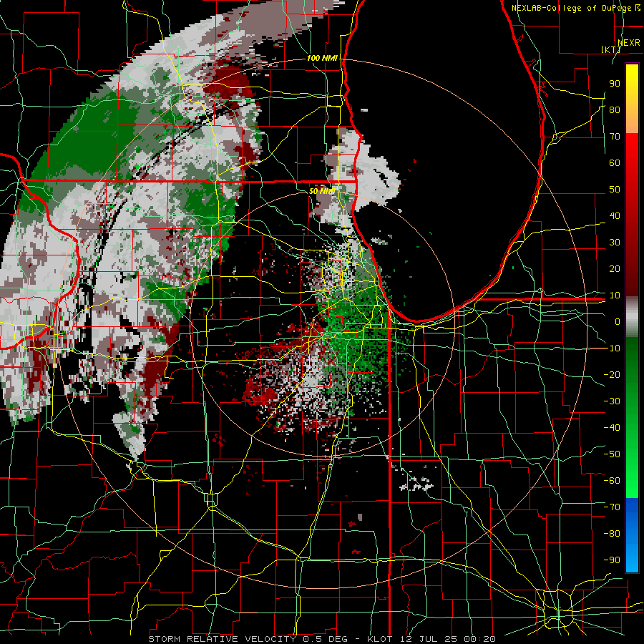Click the 40 velocity scale number

tap(615, 216)
